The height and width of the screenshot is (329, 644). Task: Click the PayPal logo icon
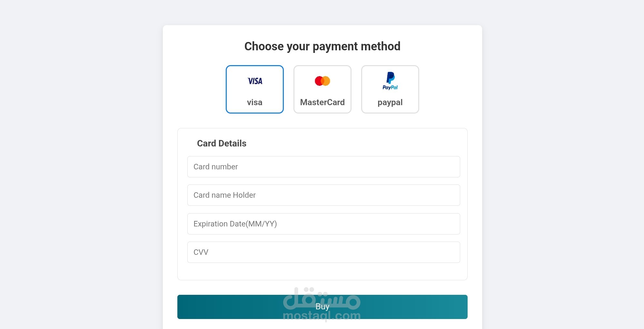(390, 81)
